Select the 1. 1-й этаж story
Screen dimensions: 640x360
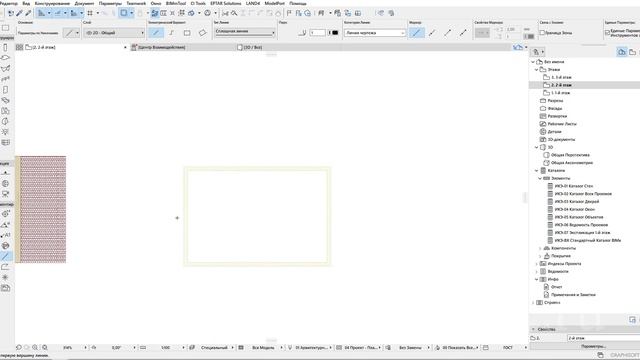point(561,93)
